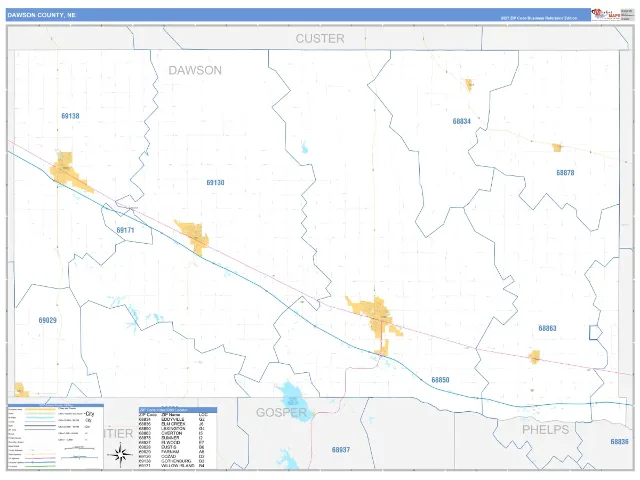Click the small orange town north of 68834
Screen dimensions: 640x480
point(469,85)
